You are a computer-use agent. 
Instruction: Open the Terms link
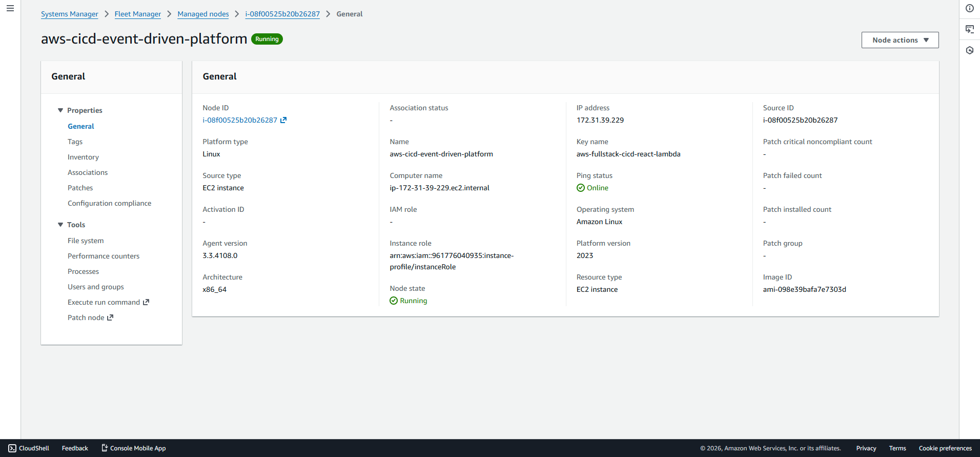[897, 448]
